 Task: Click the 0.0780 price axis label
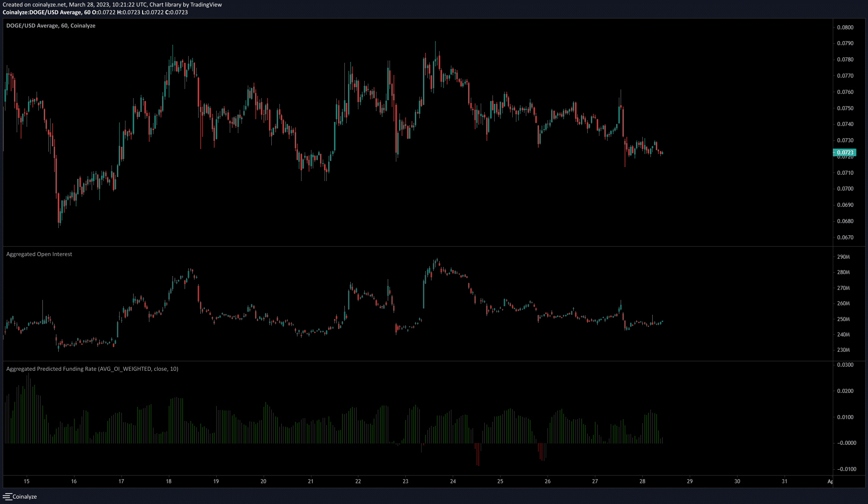point(845,60)
